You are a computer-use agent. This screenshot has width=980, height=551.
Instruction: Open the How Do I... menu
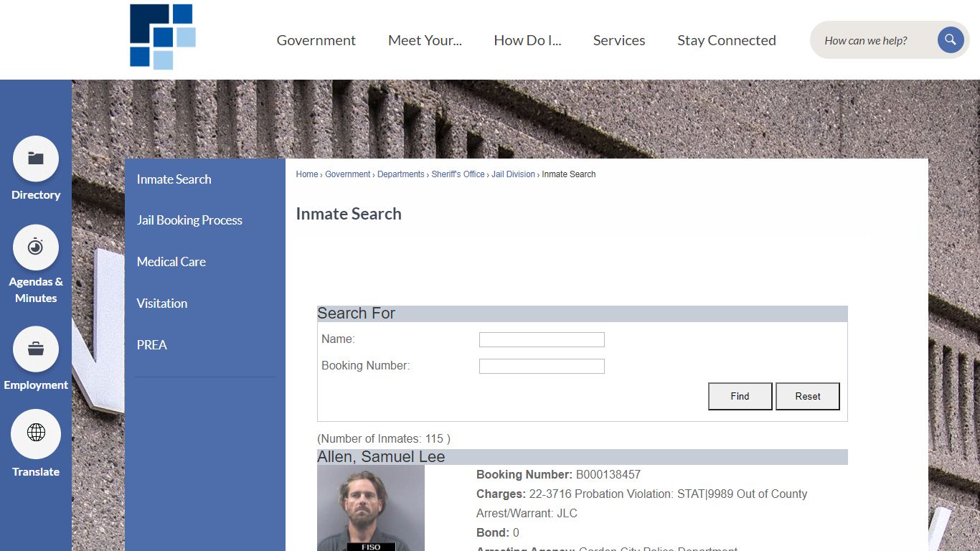pyautogui.click(x=527, y=40)
